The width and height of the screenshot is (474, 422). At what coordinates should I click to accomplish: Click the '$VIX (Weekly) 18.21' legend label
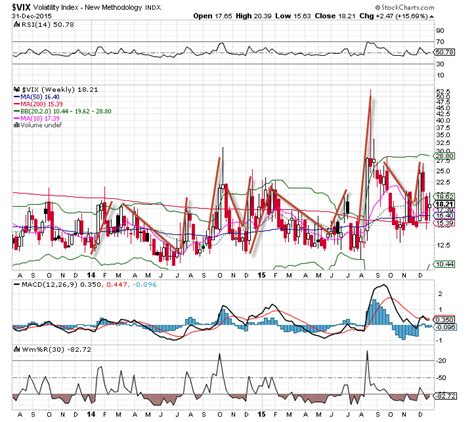click(60, 90)
